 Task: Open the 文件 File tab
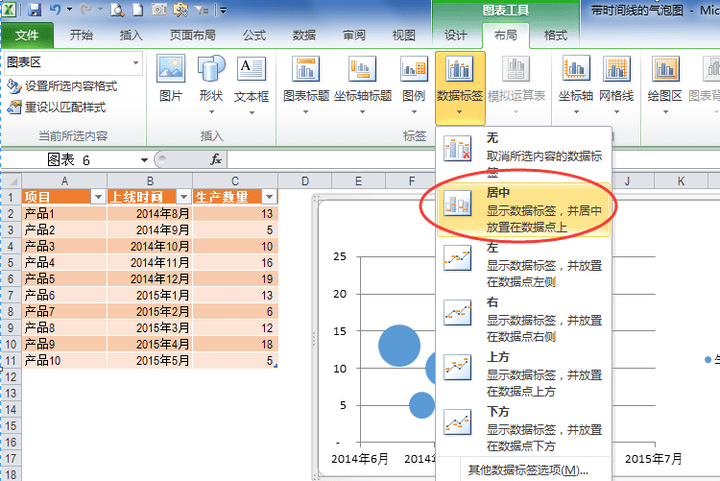27,35
